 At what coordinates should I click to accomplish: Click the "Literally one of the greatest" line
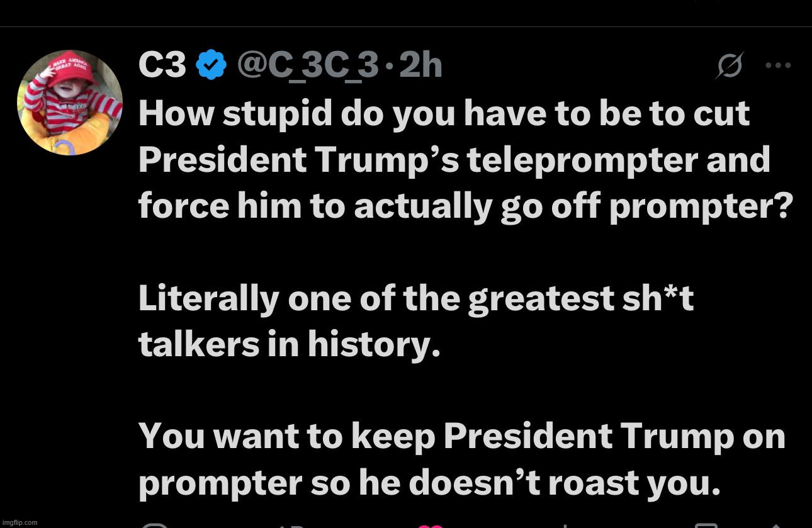click(x=415, y=298)
